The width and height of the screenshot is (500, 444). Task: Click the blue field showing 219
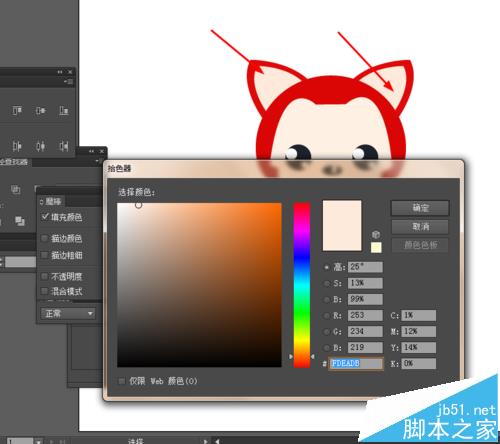[x=365, y=347]
